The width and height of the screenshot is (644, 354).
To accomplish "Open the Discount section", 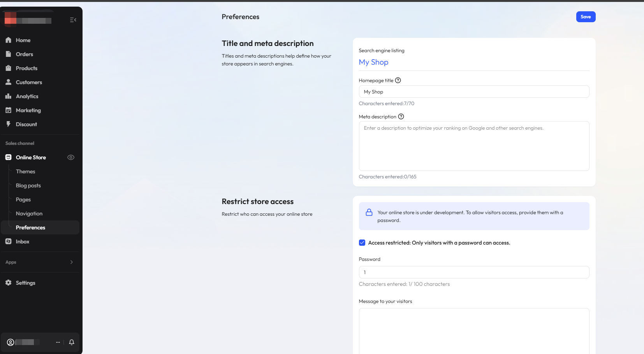I will tap(40, 124).
